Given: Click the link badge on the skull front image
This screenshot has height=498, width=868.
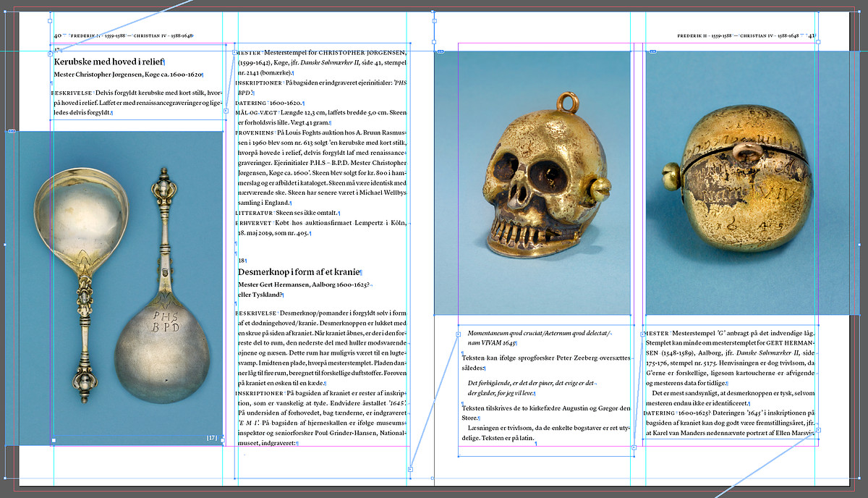Looking at the screenshot, I should click(x=441, y=51).
